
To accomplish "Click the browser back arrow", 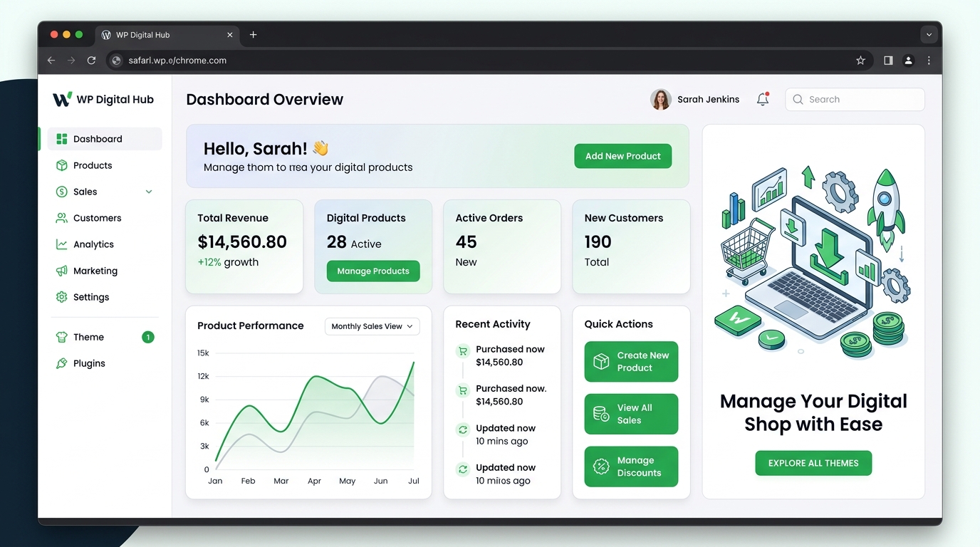I will [51, 61].
